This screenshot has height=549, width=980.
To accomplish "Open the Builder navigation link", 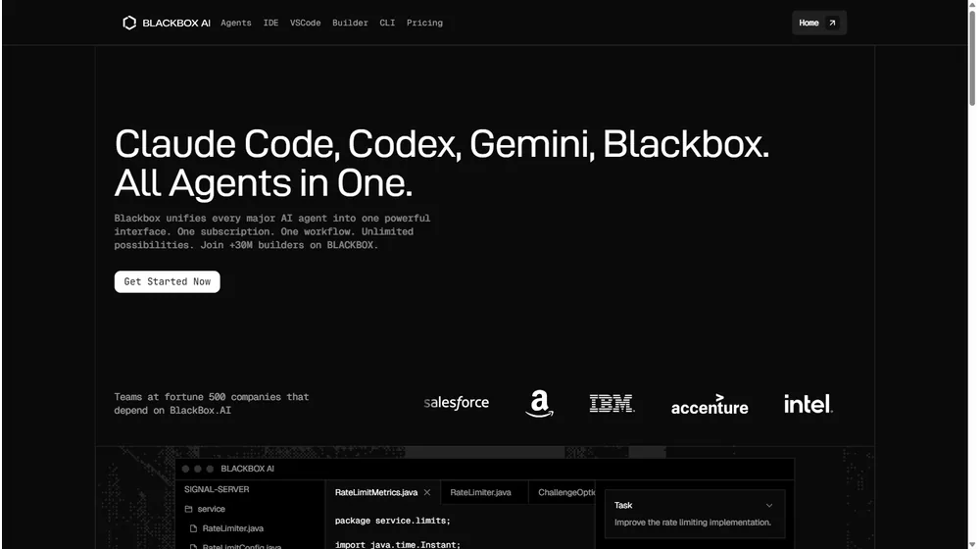I will 350,23.
